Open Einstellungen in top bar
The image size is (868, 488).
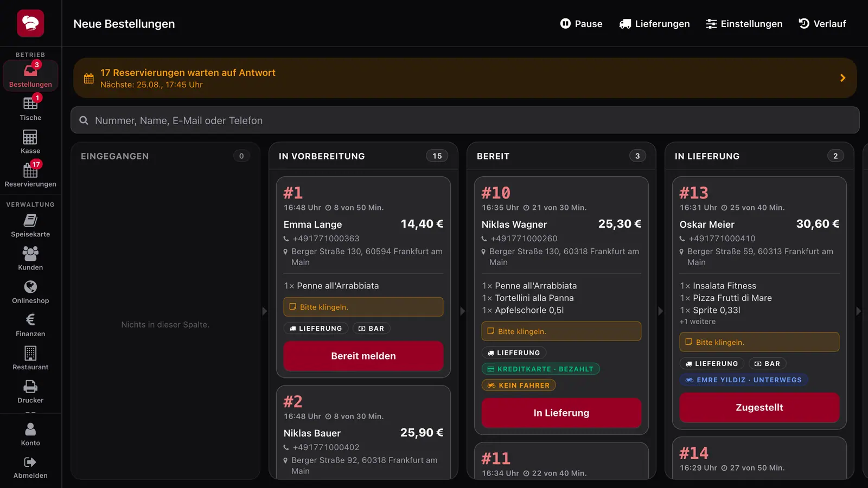[x=744, y=24]
